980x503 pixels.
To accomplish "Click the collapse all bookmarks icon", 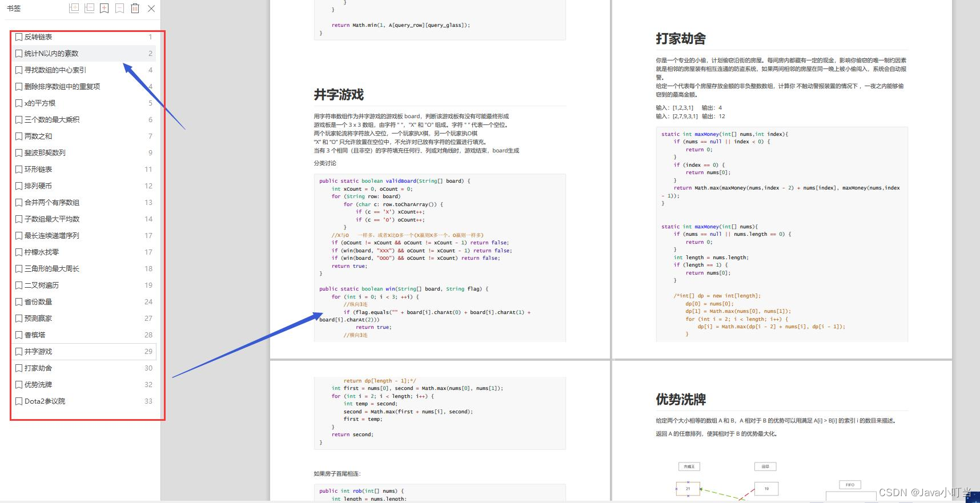I will tap(89, 8).
